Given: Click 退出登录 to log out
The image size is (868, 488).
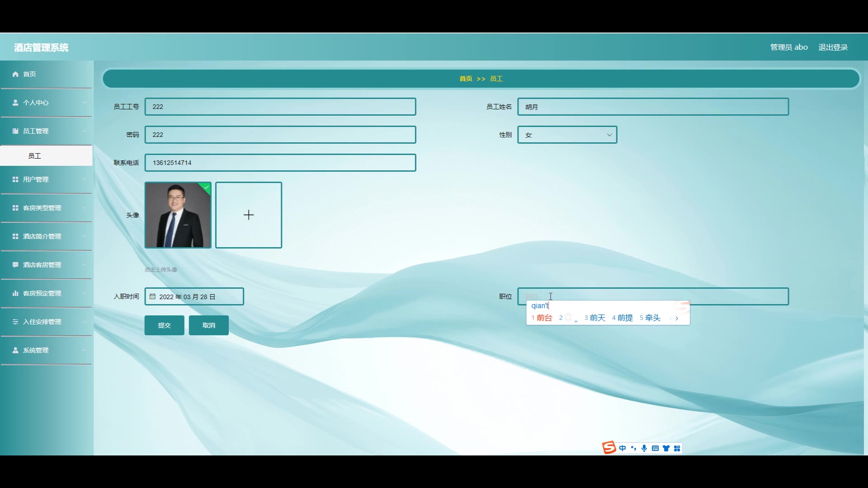Looking at the screenshot, I should click(833, 47).
